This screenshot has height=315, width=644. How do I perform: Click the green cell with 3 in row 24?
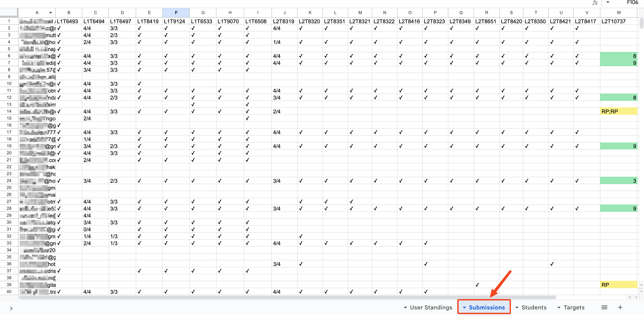point(619,181)
